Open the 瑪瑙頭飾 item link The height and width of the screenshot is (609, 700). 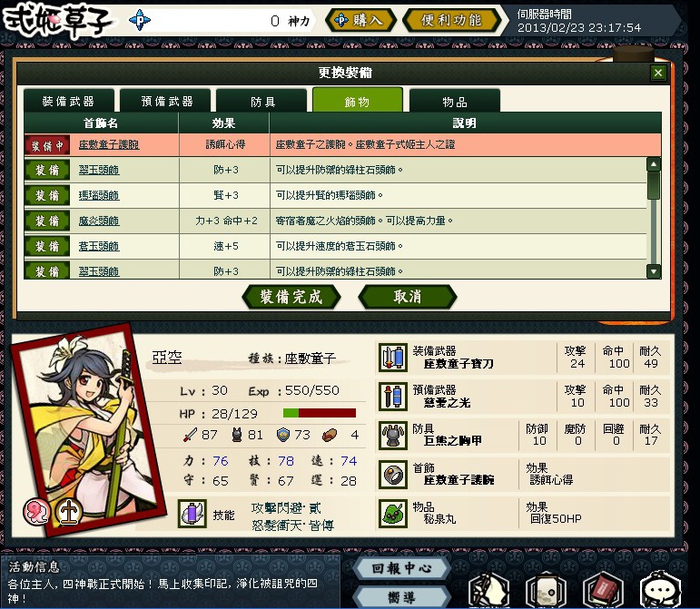(99, 195)
